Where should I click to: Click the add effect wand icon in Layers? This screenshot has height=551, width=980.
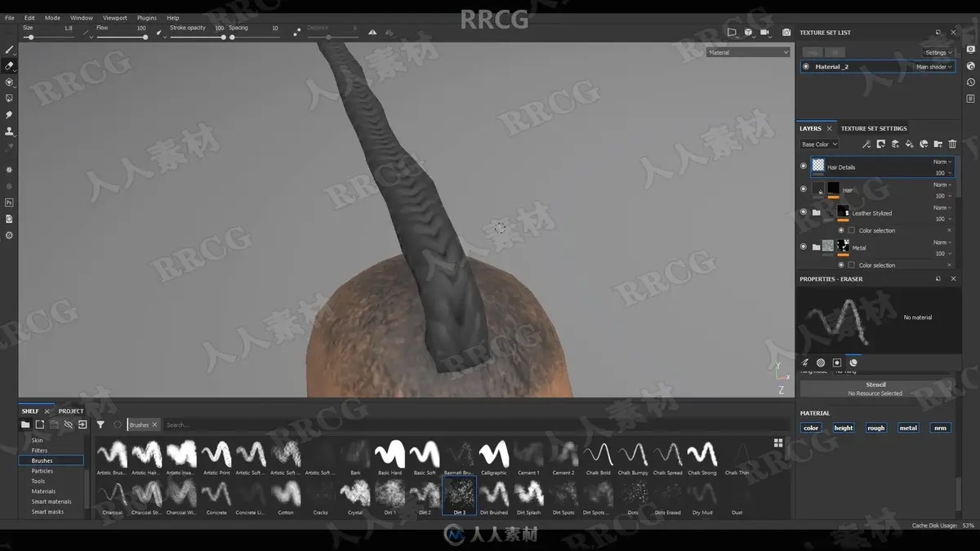pos(866,144)
